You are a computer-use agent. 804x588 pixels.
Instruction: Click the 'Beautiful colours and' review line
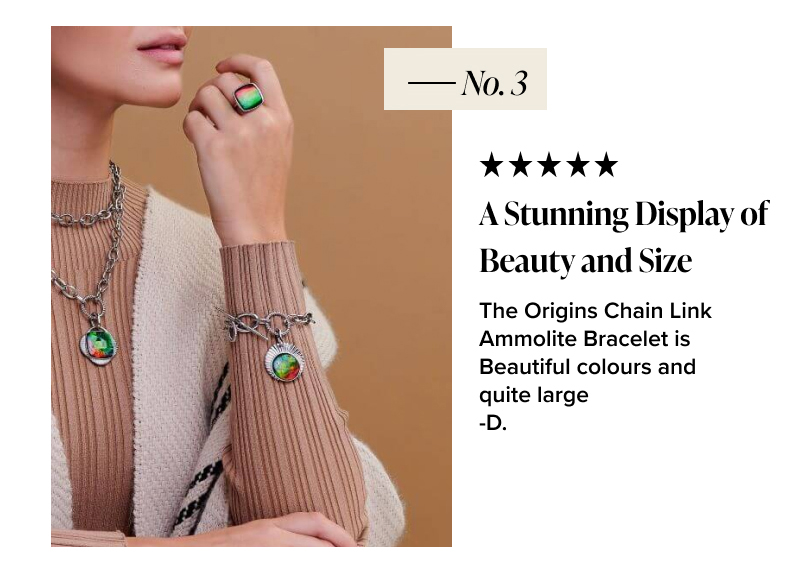pyautogui.click(x=588, y=367)
